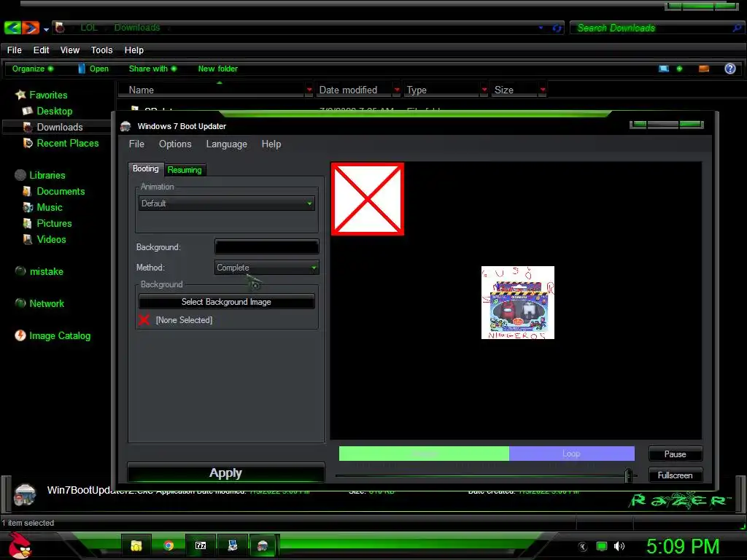
Task: Open Explorer's File menu
Action: [x=15, y=50]
